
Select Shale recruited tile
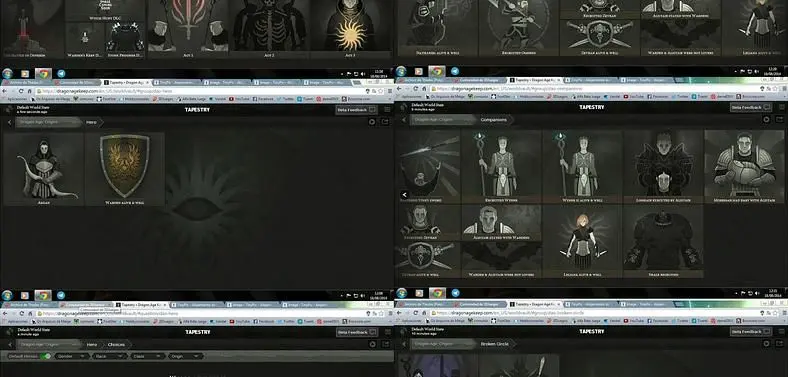click(x=663, y=241)
